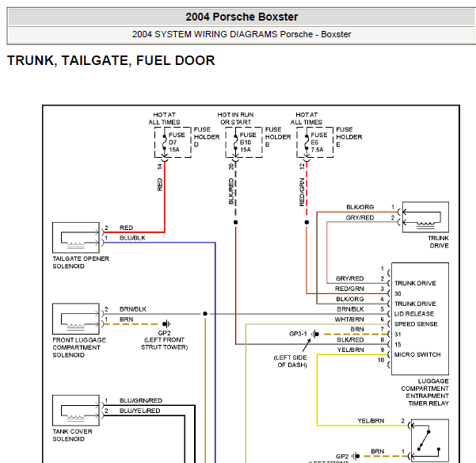Click the vertical "BLK/RED" wire label under fuse B10
Screen dimensions: 476x463
point(231,191)
